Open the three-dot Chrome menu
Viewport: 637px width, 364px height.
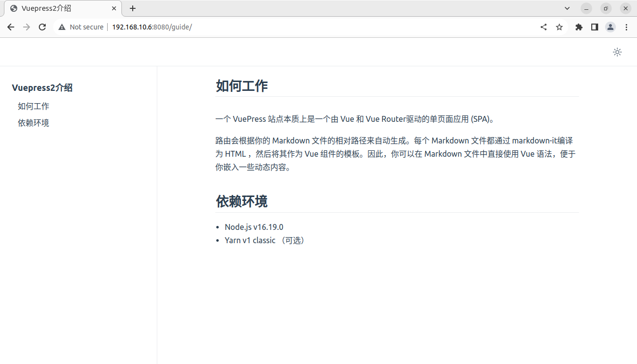click(626, 27)
